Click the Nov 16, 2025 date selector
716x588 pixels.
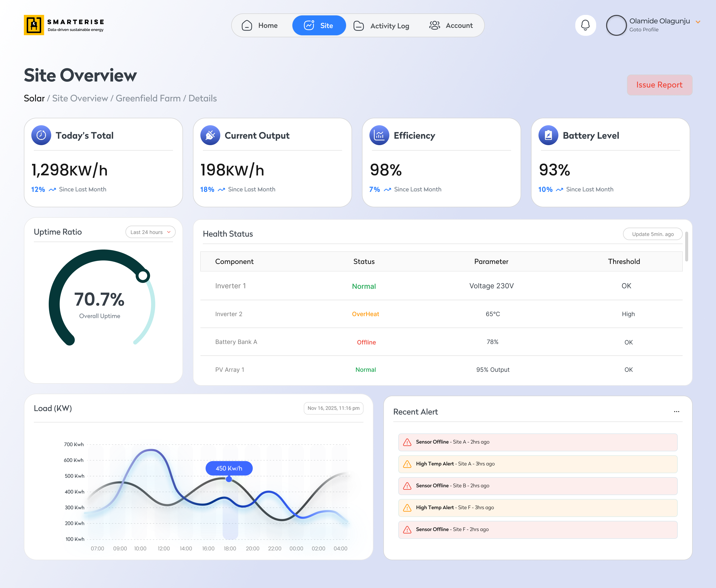point(333,408)
